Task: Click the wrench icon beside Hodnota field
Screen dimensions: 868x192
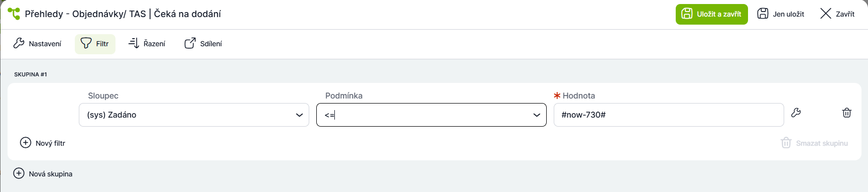Action: (796, 113)
